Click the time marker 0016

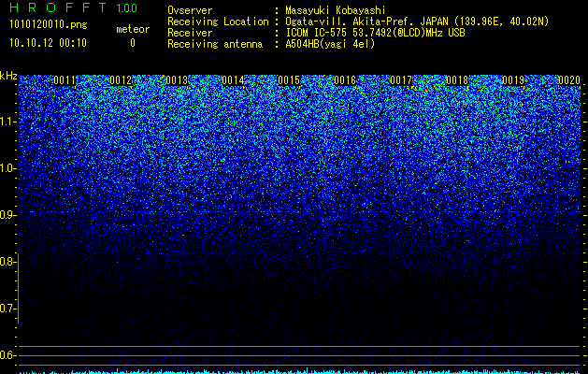click(345, 80)
